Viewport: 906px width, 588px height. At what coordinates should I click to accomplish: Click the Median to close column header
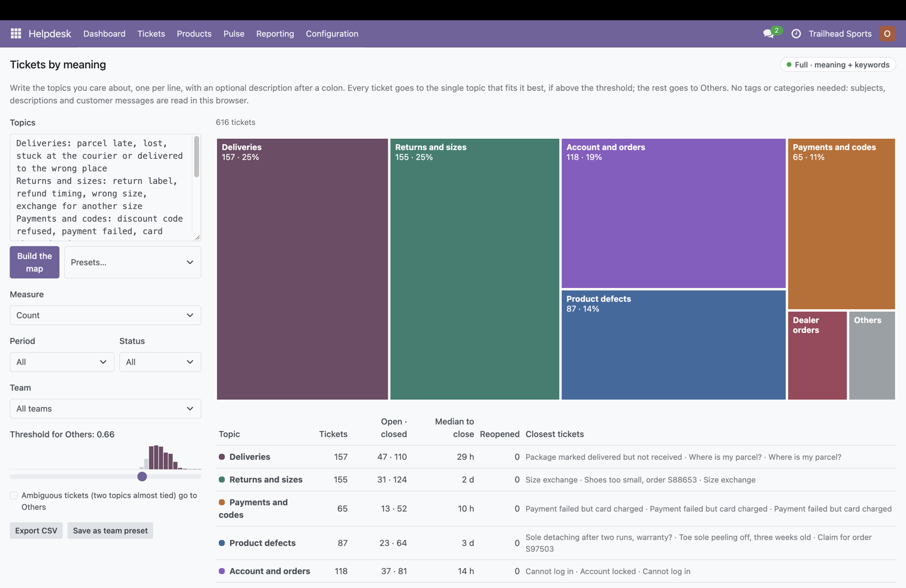click(x=454, y=428)
